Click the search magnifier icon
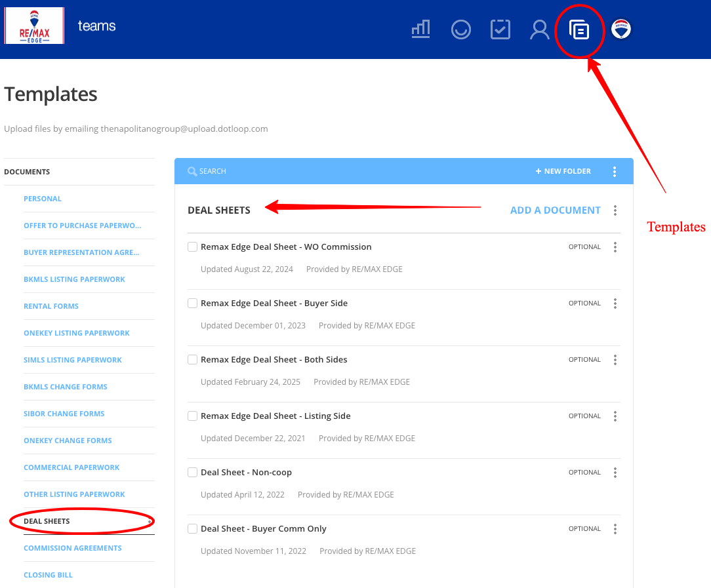The width and height of the screenshot is (711, 588). (x=192, y=171)
